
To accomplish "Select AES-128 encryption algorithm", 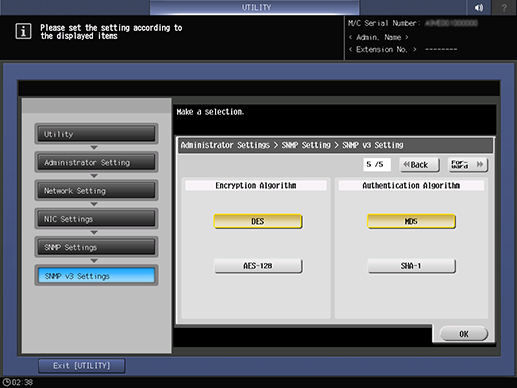I will 258,266.
